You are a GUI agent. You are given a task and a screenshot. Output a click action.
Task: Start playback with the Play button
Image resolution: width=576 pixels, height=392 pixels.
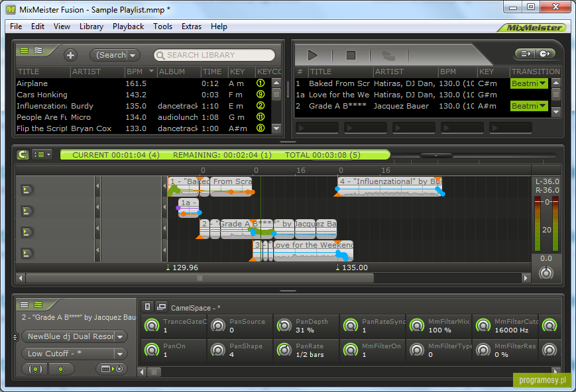pyautogui.click(x=313, y=56)
